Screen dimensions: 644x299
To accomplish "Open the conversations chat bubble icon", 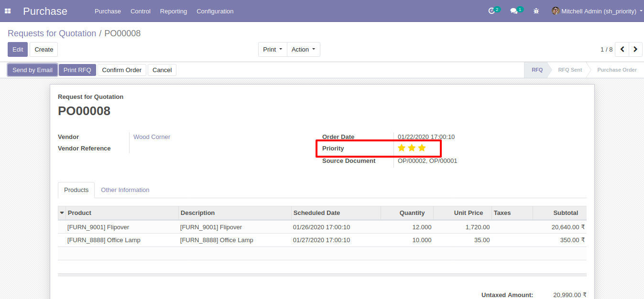I will click(x=514, y=11).
